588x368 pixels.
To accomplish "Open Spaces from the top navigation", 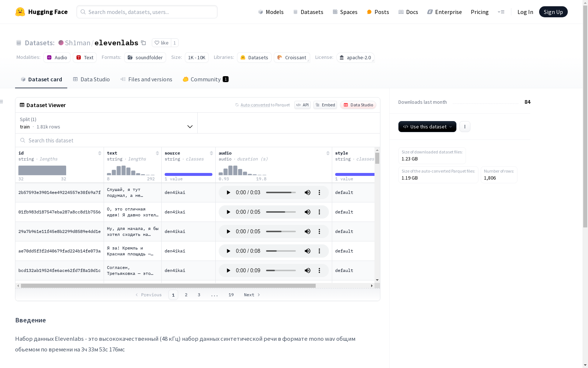I will click(x=345, y=12).
